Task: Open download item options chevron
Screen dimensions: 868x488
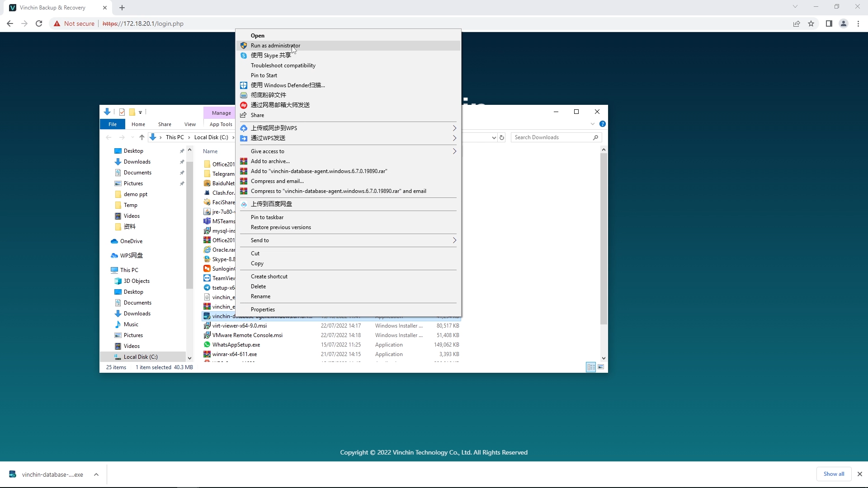Action: click(x=96, y=474)
